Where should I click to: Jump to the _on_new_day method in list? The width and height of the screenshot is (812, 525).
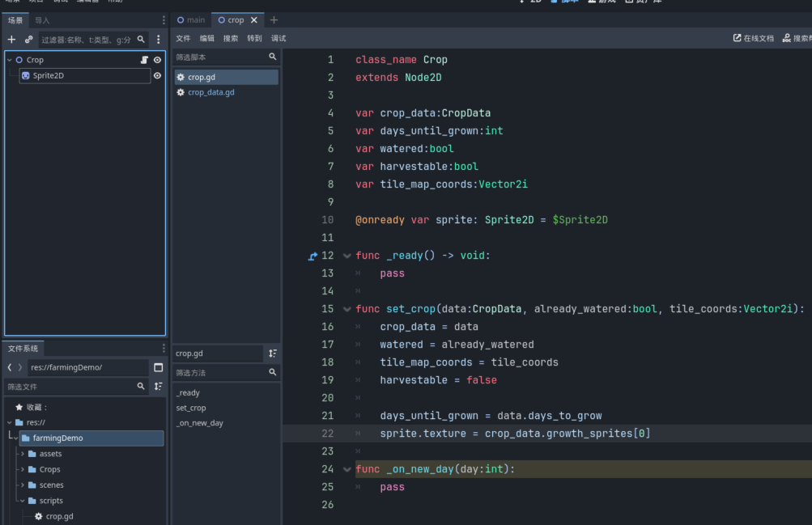coord(199,423)
